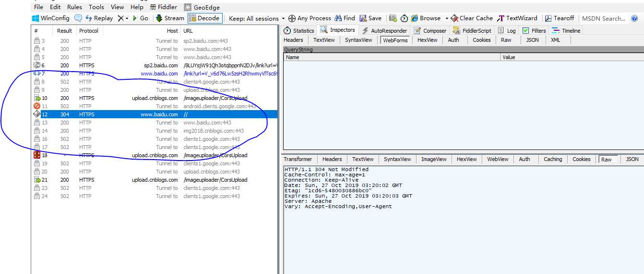Click the blocked icon on session 11
Screen dimensions: 644x274
tap(37, 106)
